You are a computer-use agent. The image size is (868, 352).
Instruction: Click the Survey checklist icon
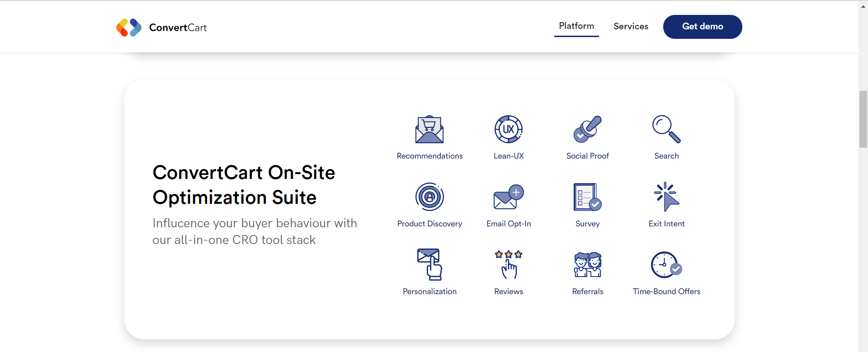coord(587,197)
